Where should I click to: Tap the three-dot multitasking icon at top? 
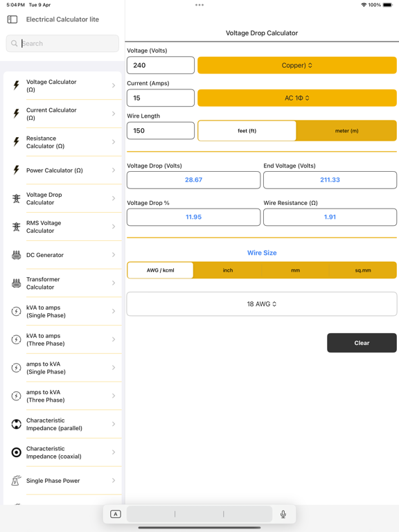click(x=199, y=5)
